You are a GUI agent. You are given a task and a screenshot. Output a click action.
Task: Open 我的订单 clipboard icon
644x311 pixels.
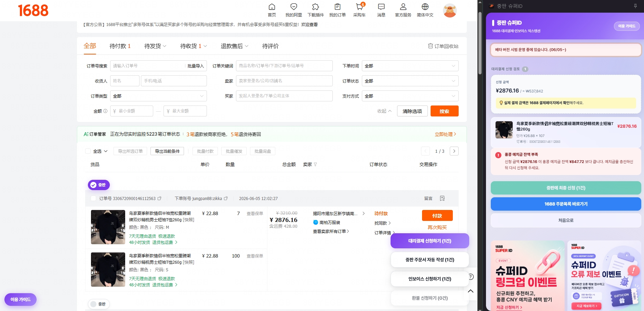click(338, 7)
